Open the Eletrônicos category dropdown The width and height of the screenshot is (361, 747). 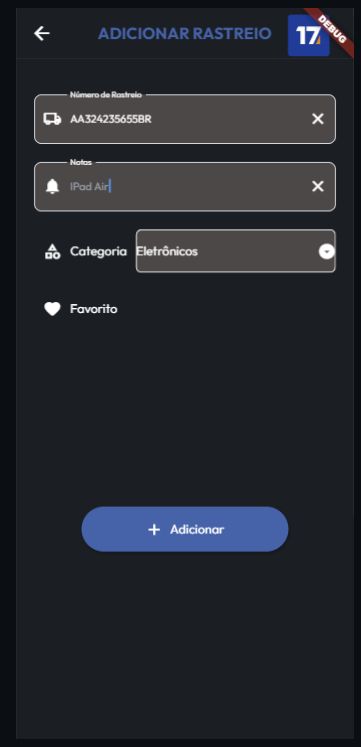pyautogui.click(x=236, y=251)
